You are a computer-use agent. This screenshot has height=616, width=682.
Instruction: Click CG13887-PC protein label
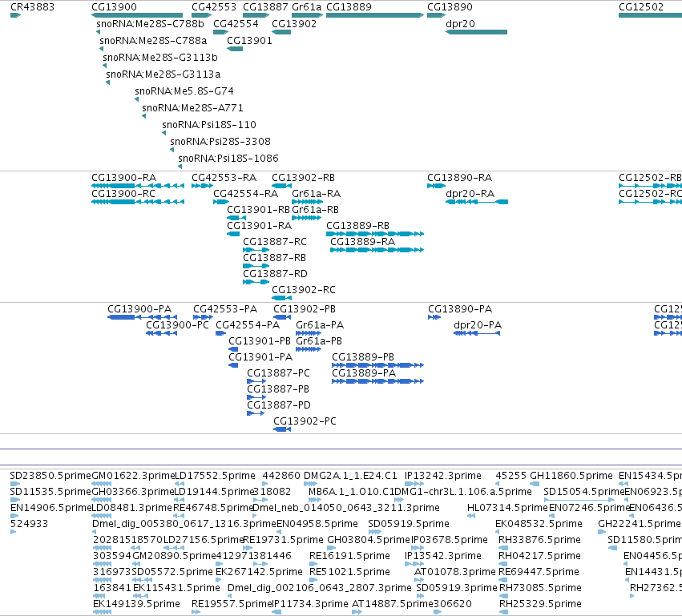coord(278,373)
